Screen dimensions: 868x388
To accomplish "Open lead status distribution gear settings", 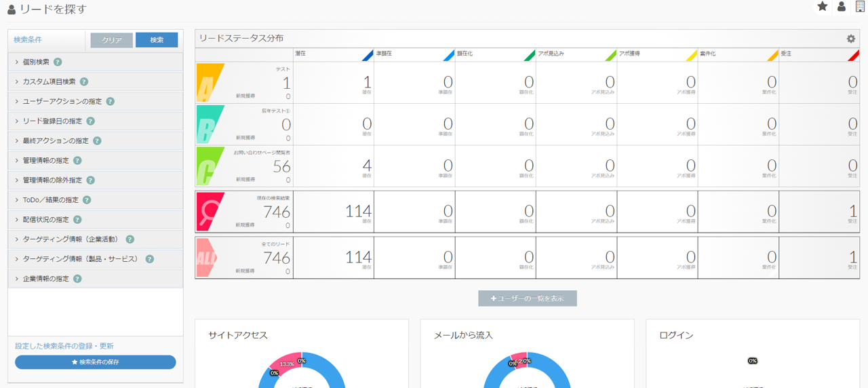I will [851, 39].
